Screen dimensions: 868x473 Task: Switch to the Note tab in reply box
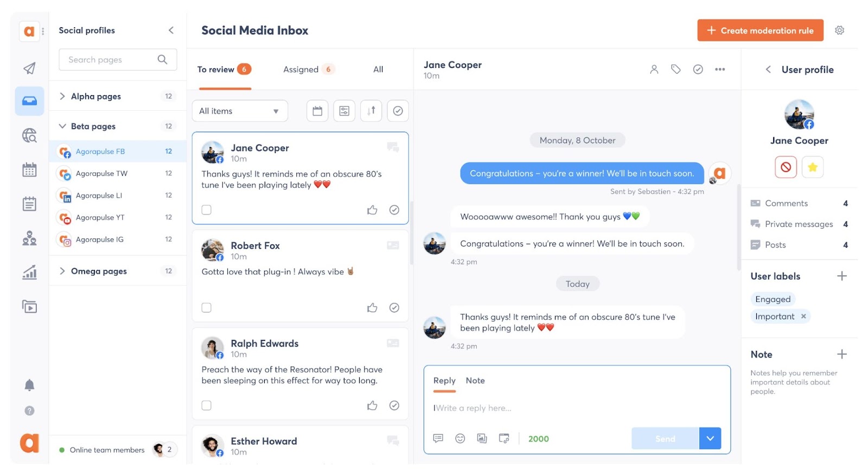pos(475,381)
